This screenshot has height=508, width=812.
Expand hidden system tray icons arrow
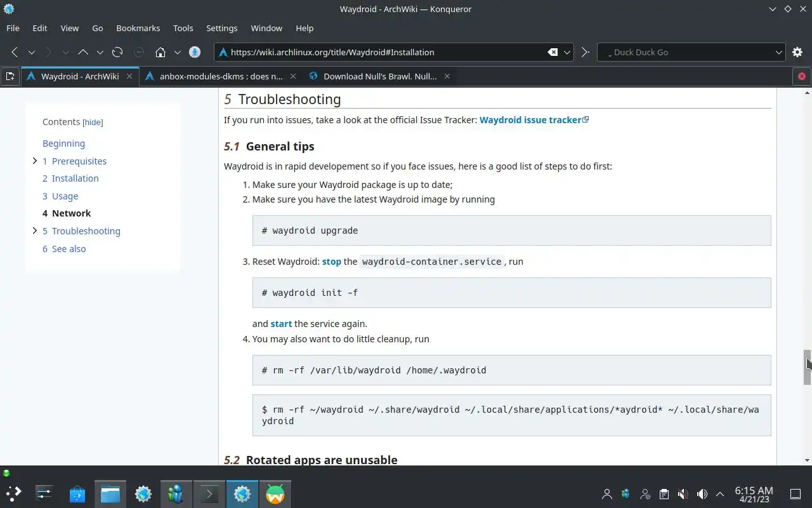(720, 494)
